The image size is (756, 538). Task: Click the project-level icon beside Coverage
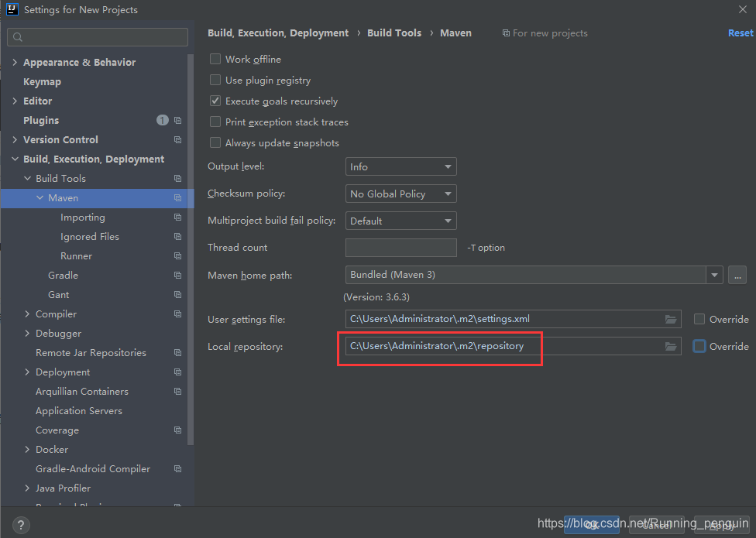pyautogui.click(x=177, y=430)
